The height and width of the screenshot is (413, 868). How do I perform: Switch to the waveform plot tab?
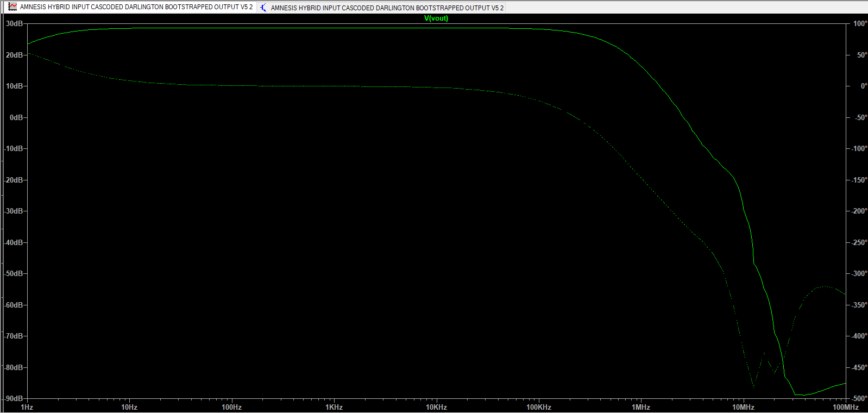point(130,7)
